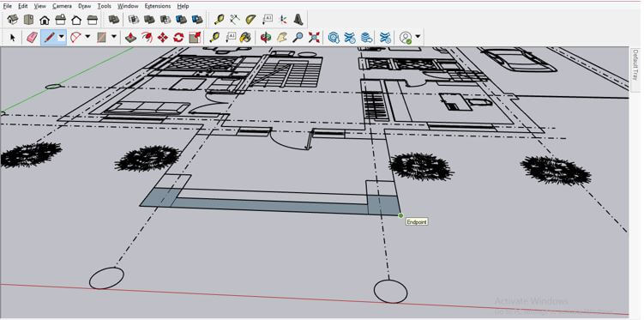Click the Zoom Extents tool
This screenshot has width=644, height=320.
[x=314, y=38]
